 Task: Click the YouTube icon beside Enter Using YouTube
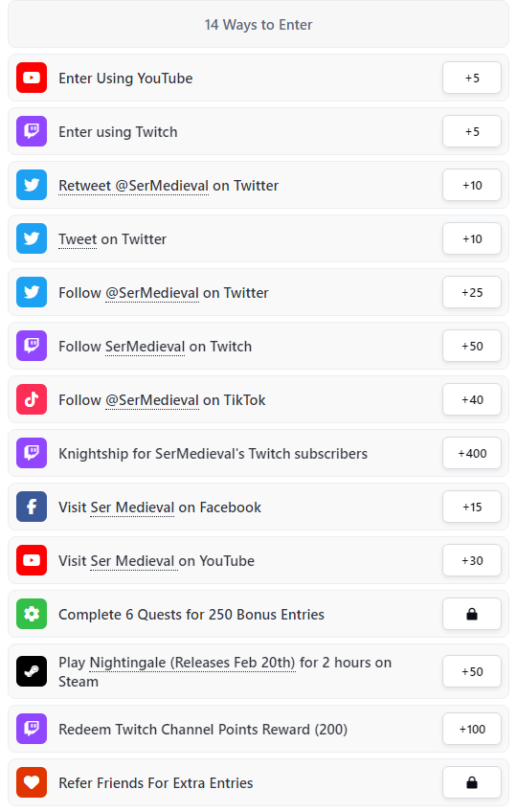coord(32,78)
